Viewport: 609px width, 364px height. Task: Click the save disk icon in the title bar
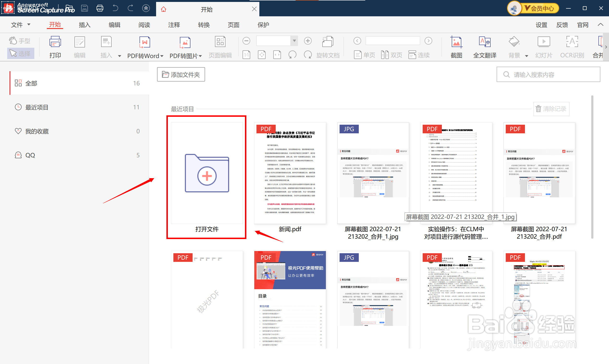click(85, 8)
